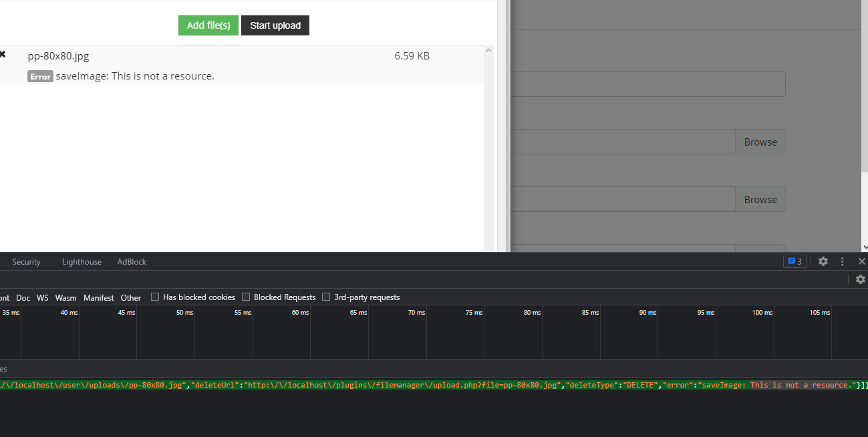Click the console messages counter badge
Screen dimensions: 868x437
coord(794,261)
